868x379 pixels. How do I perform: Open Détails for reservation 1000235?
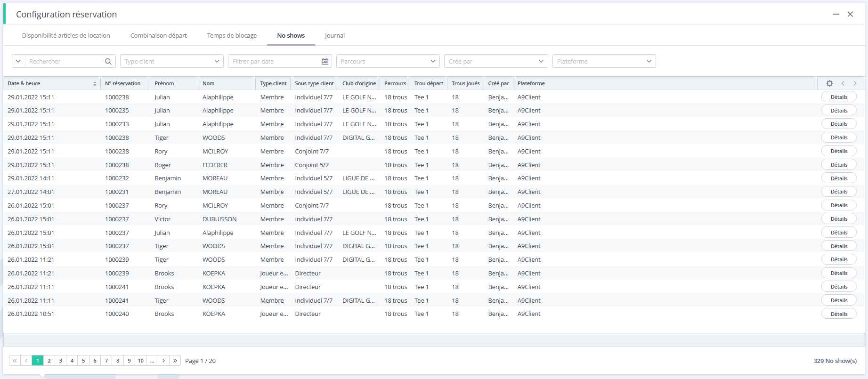[x=839, y=111]
